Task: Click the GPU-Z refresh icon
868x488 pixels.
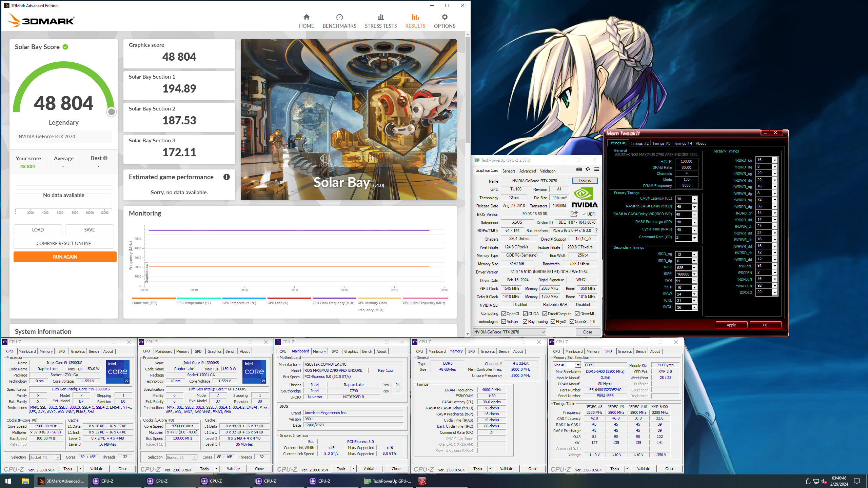Action: pyautogui.click(x=588, y=169)
